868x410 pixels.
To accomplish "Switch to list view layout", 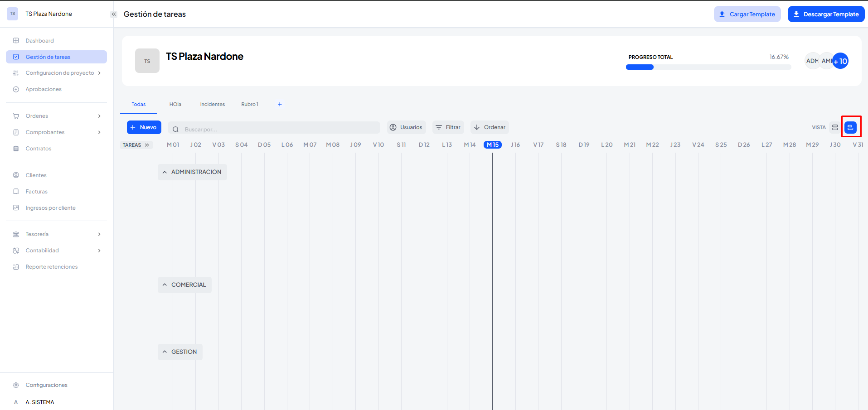I will pyautogui.click(x=835, y=127).
